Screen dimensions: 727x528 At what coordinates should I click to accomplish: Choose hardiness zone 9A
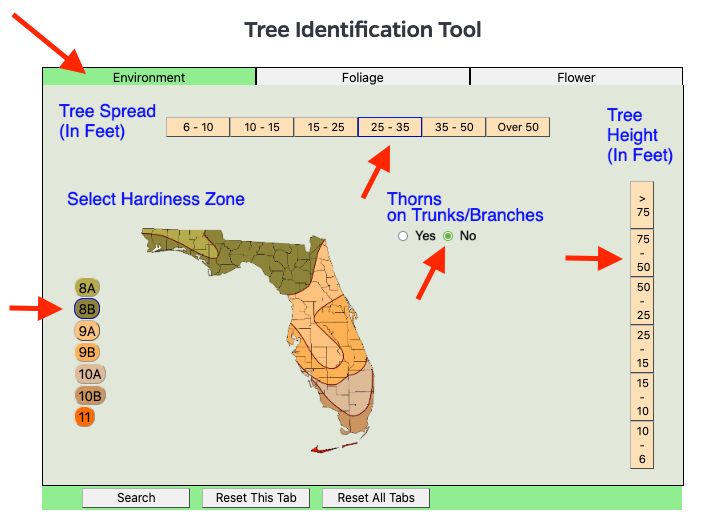click(87, 331)
